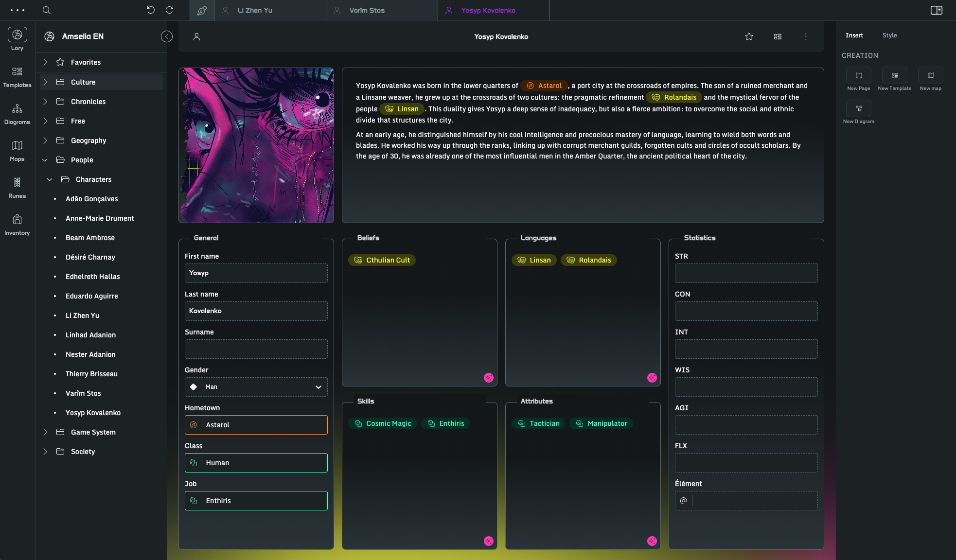Click the undo arrow icon
This screenshot has width=956, height=560.
(151, 10)
